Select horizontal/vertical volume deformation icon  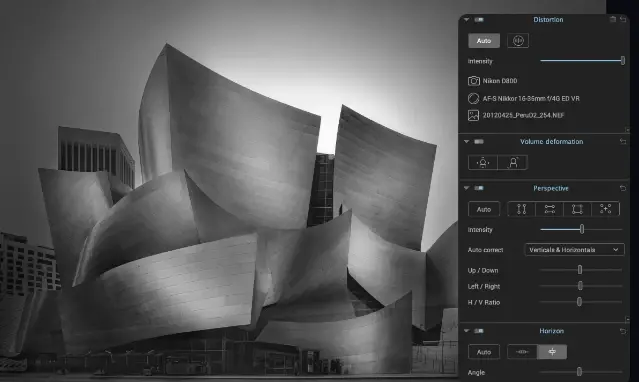click(x=483, y=163)
